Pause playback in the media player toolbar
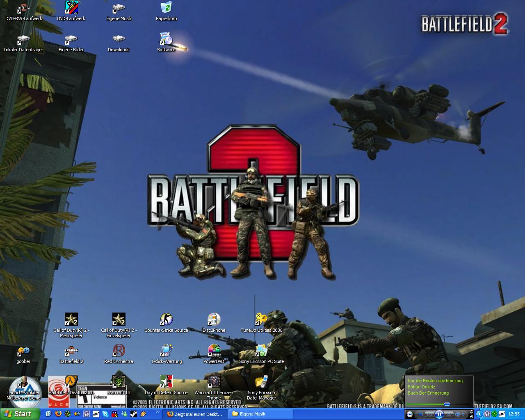 click(439, 414)
